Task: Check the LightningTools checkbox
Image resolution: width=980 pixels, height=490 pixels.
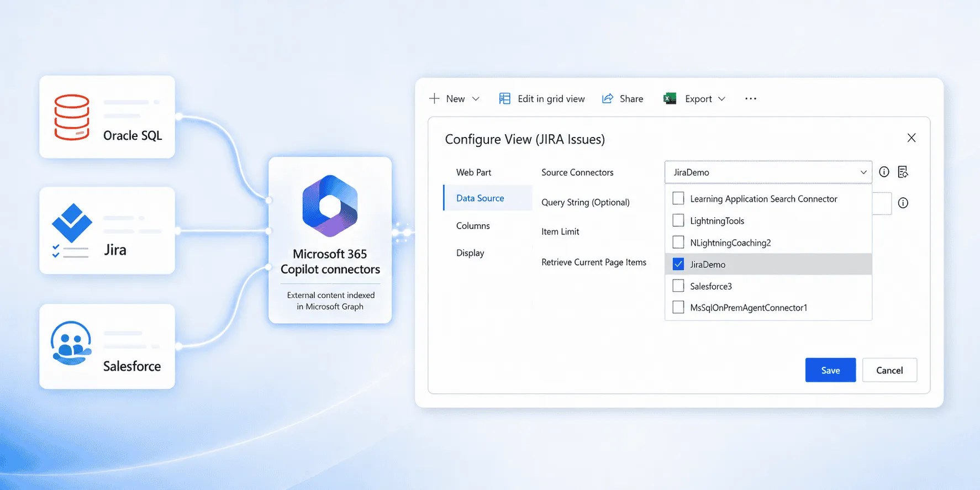Action: tap(678, 220)
